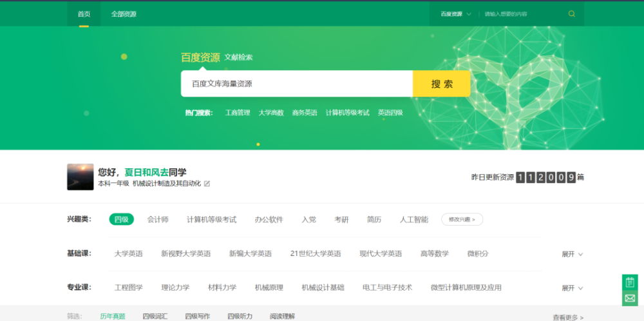
Task: Click the yellow 搜索 button
Action: click(442, 84)
